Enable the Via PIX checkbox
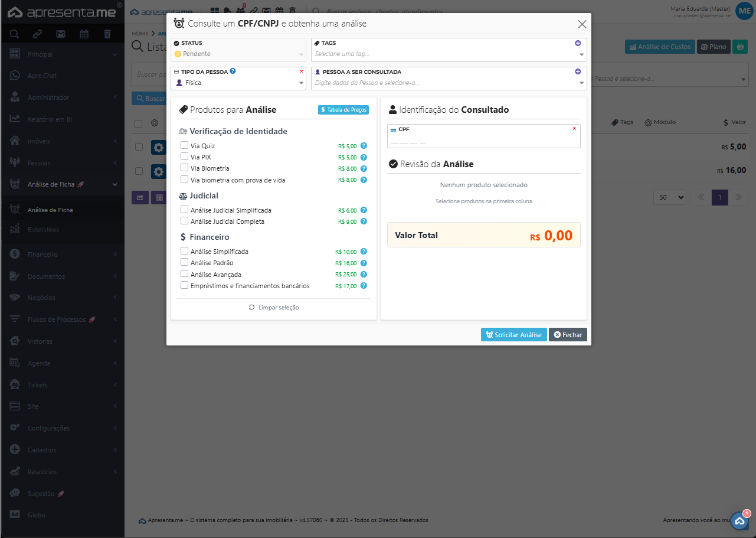The height and width of the screenshot is (538, 756). (x=185, y=156)
